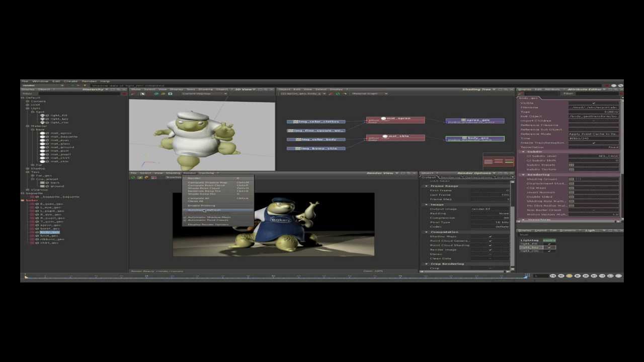Select body_geo highlighted row in Hierarchy
Viewport: 644px width, 362px height.
[50, 232]
